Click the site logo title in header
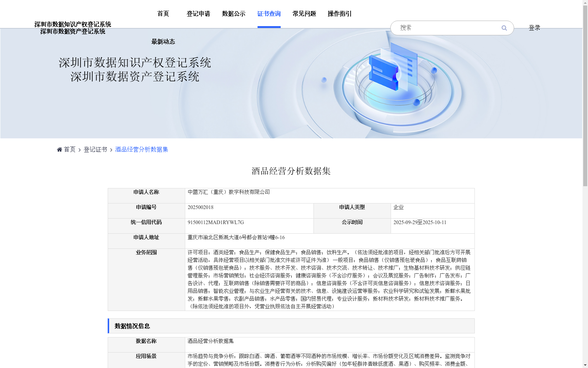This screenshot has width=588, height=368. pyautogui.click(x=73, y=28)
